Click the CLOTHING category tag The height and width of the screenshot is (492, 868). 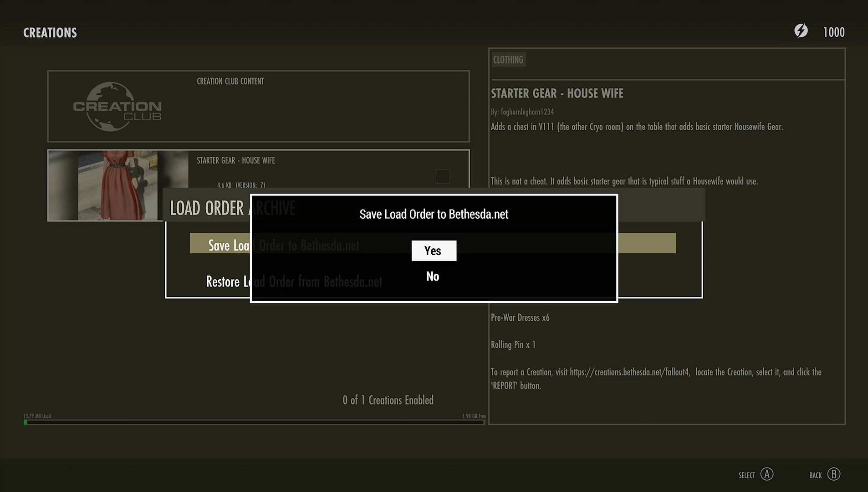pos(508,60)
